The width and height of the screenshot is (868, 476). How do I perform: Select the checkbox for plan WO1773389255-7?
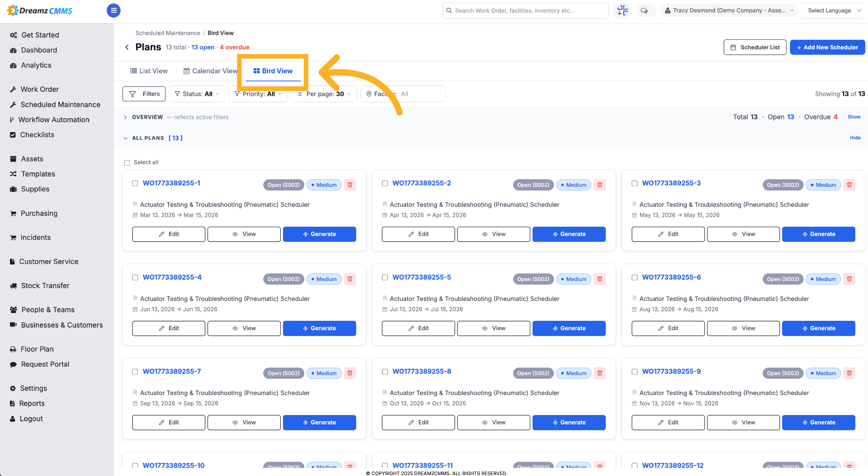135,371
